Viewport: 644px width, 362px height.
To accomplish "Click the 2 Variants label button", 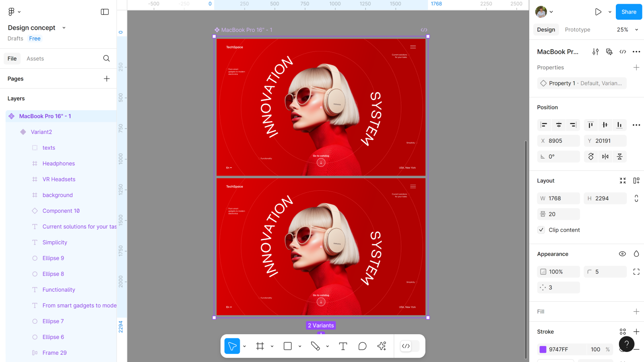I will (x=321, y=325).
